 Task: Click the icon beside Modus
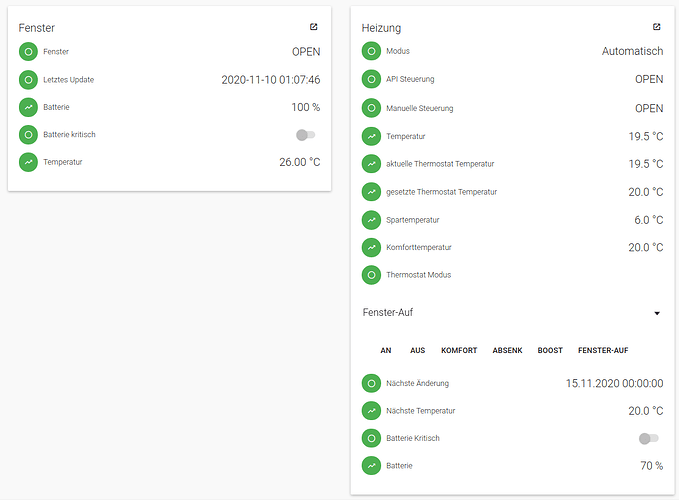click(x=371, y=51)
